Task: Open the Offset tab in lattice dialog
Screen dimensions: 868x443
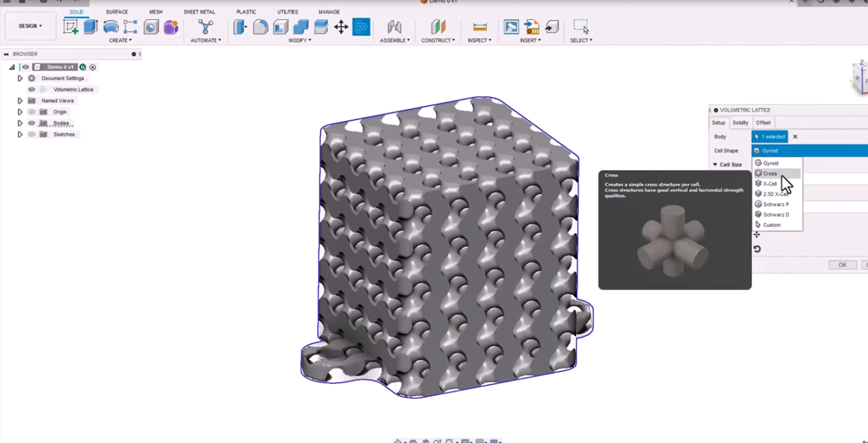Action: [x=763, y=123]
